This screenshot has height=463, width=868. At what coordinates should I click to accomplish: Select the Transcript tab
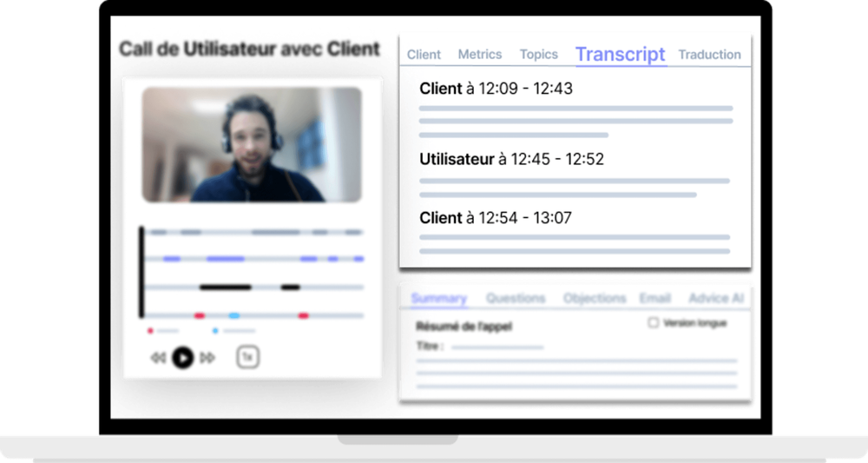tap(621, 54)
